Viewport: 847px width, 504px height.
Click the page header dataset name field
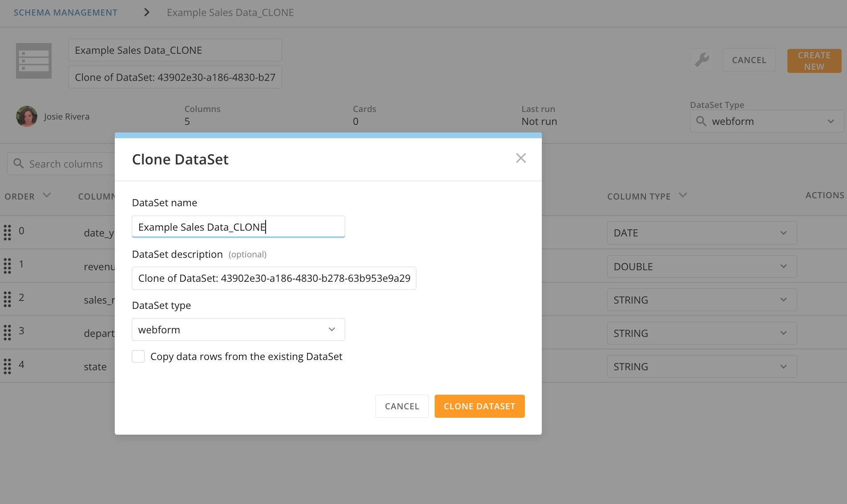pos(175,50)
